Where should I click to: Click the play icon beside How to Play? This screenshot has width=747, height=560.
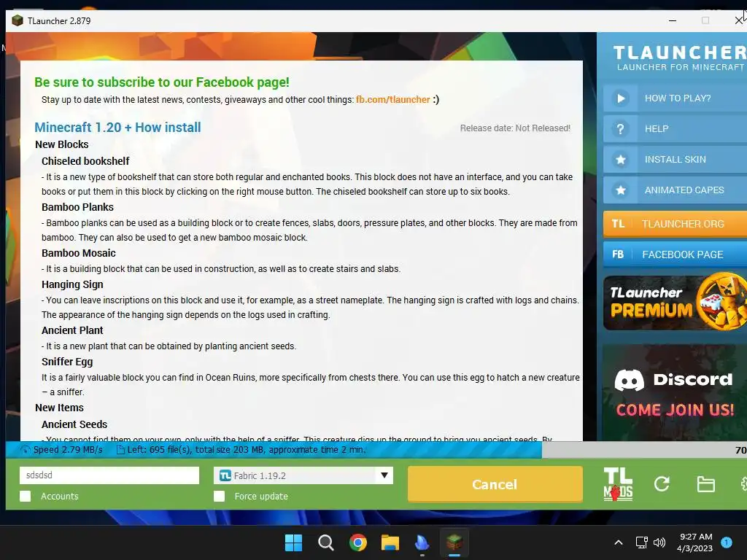point(620,98)
